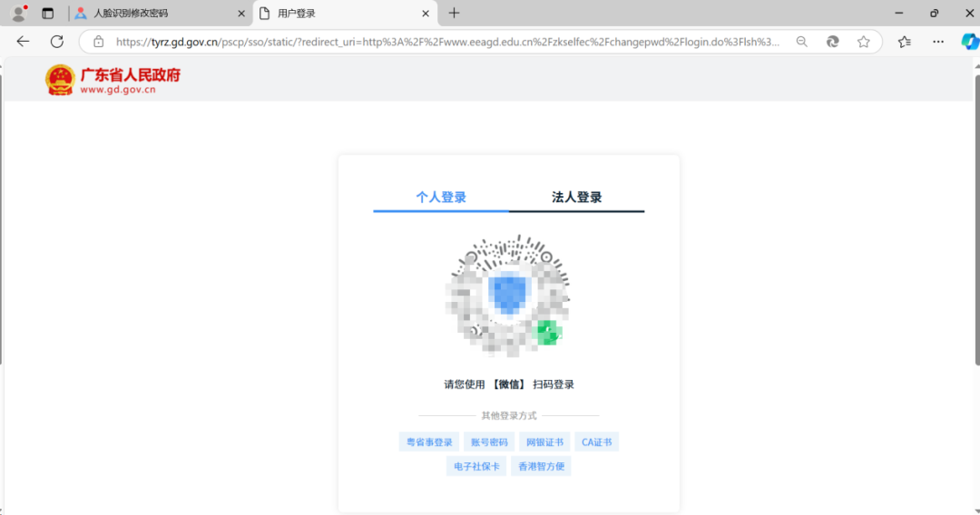Open the browser Settings and more menu

938,42
